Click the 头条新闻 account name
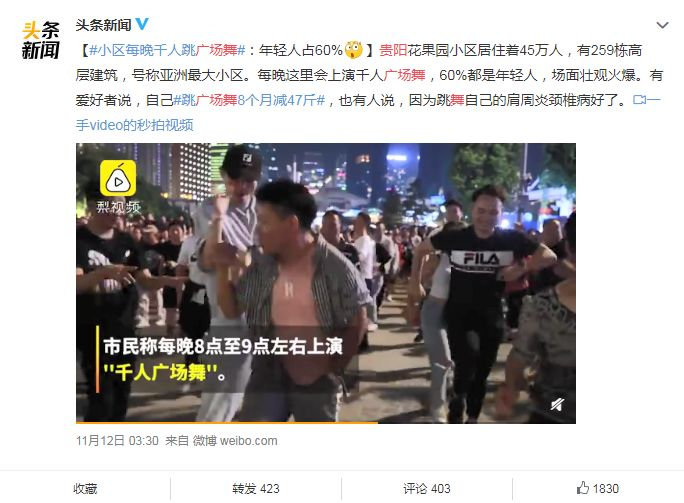The width and height of the screenshot is (684, 503). click(103, 25)
